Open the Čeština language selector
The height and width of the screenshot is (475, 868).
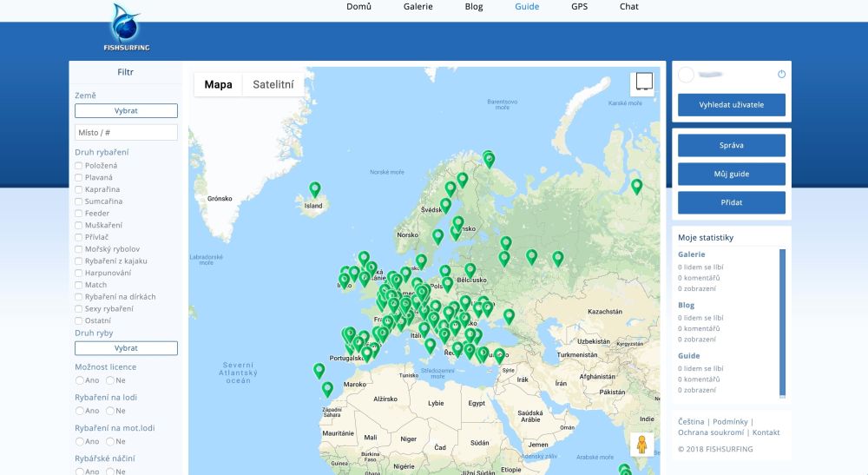[691, 421]
